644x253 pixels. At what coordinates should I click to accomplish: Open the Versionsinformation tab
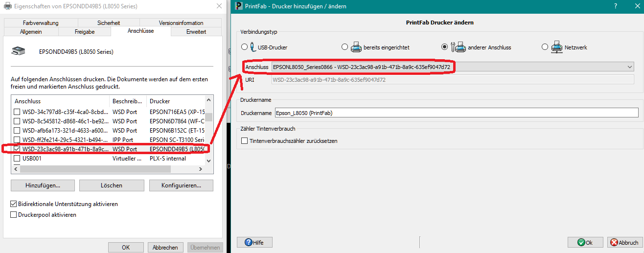(181, 23)
